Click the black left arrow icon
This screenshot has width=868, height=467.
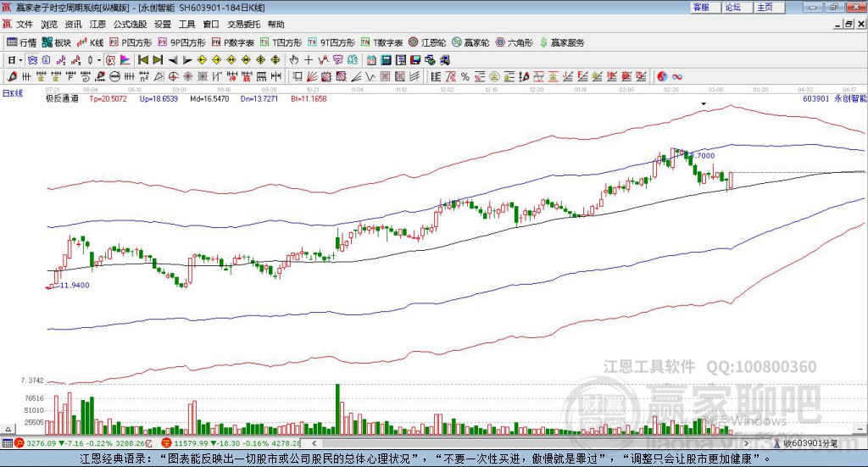pyautogui.click(x=173, y=60)
